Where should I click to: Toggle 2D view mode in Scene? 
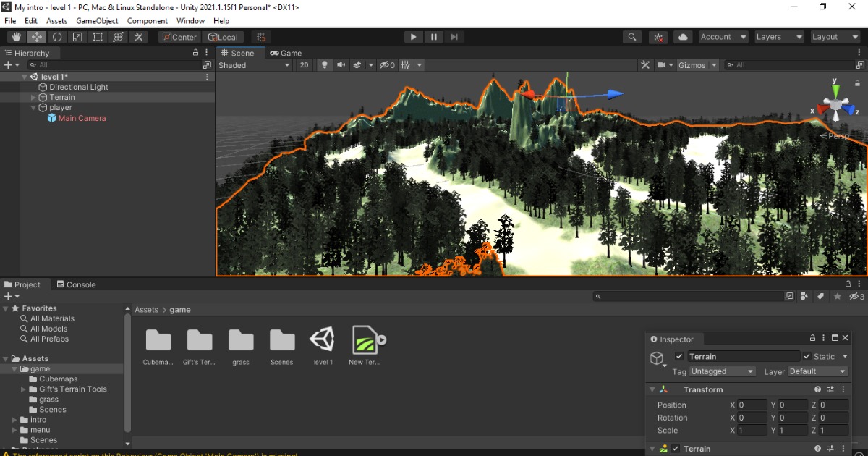[305, 65]
